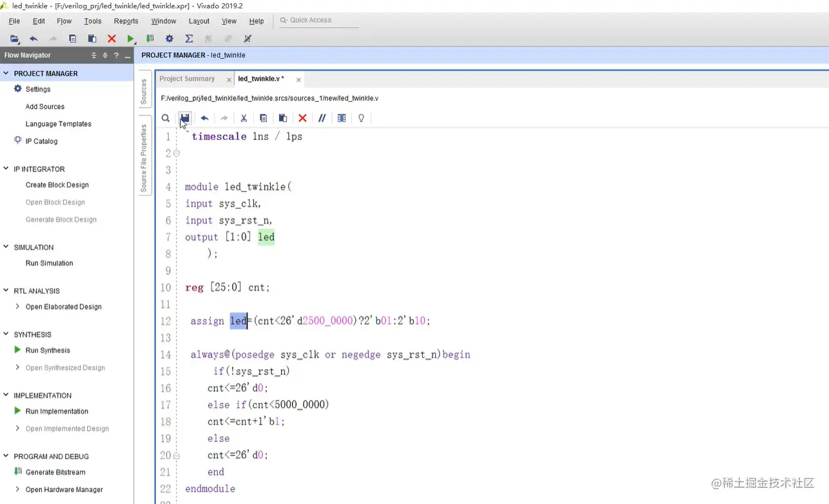Toggle line comments with the slashes icon
Image resolution: width=829 pixels, height=504 pixels.
click(322, 118)
